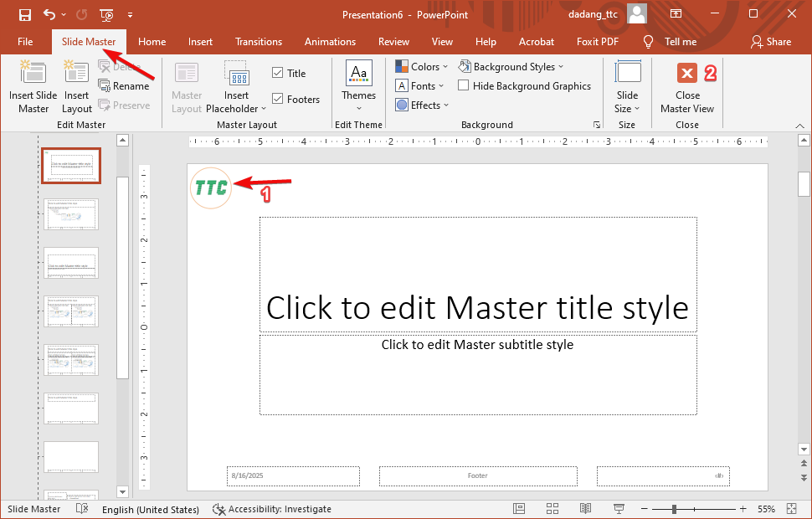Open Reading View from status bar
This screenshot has height=519, width=812.
click(586, 509)
